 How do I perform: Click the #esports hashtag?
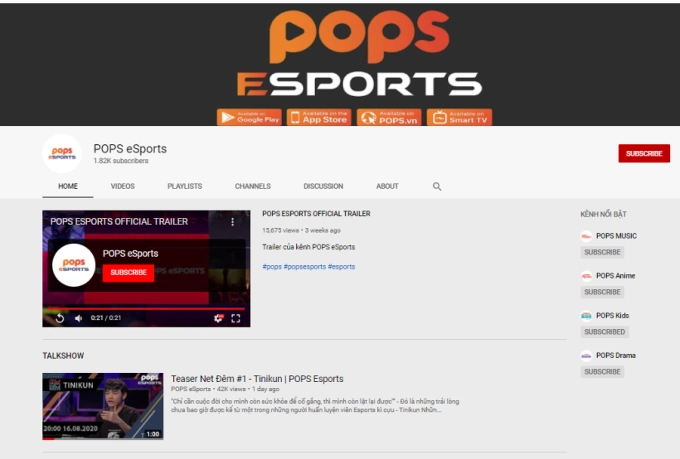click(341, 267)
